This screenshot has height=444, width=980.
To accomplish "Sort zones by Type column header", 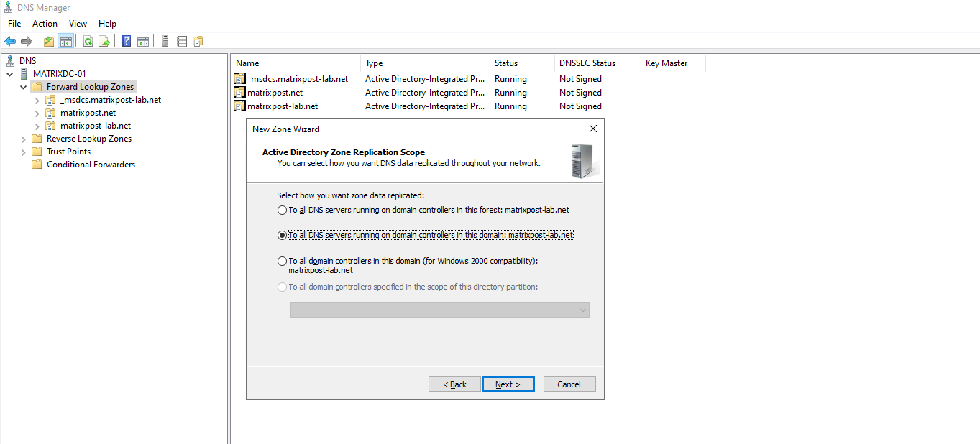I will pyautogui.click(x=425, y=63).
